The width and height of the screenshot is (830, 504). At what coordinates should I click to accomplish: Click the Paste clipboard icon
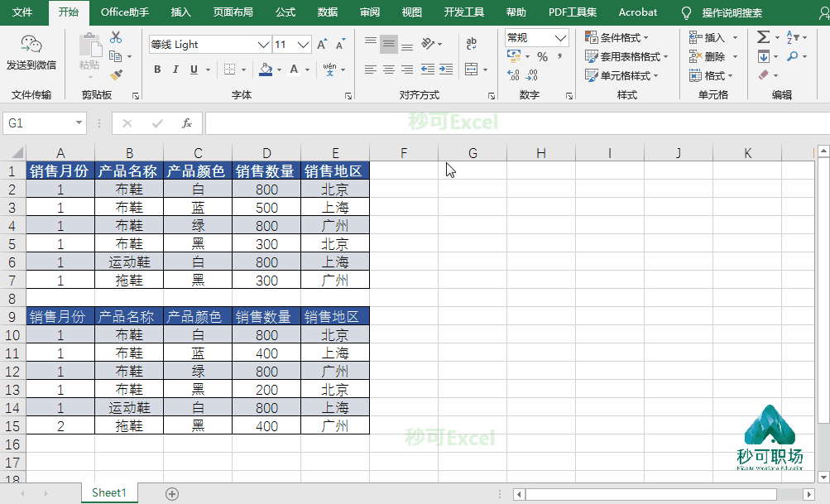pos(90,45)
